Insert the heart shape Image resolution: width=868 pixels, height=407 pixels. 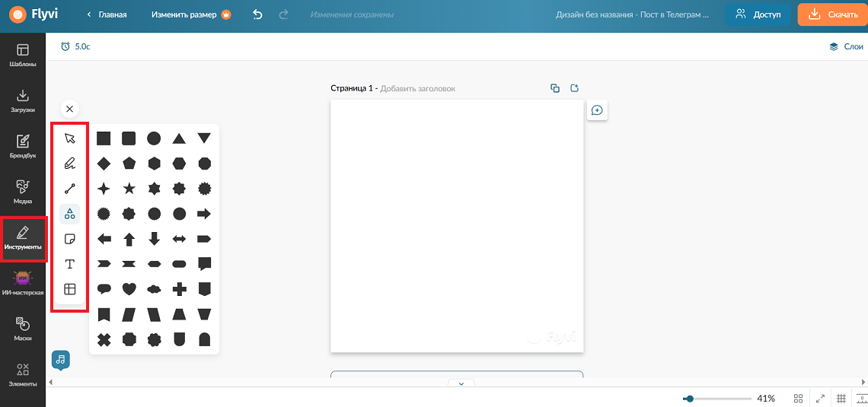point(129,289)
